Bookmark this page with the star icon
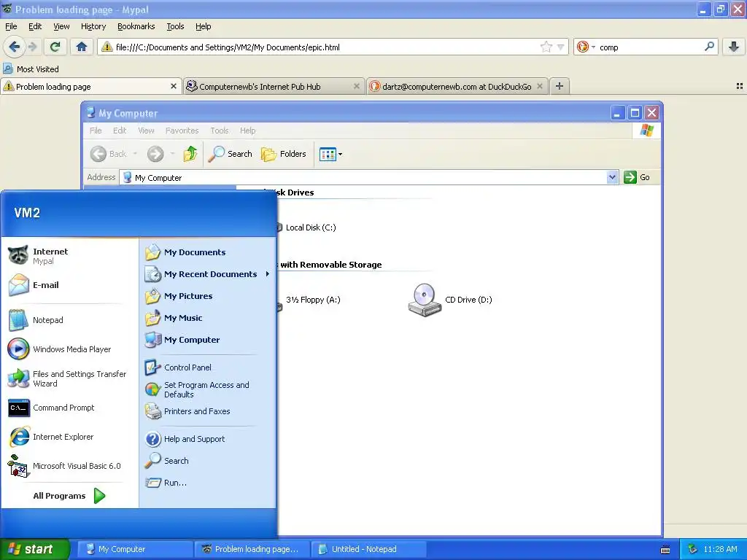Screen dimensions: 747x560 pyautogui.click(x=546, y=47)
